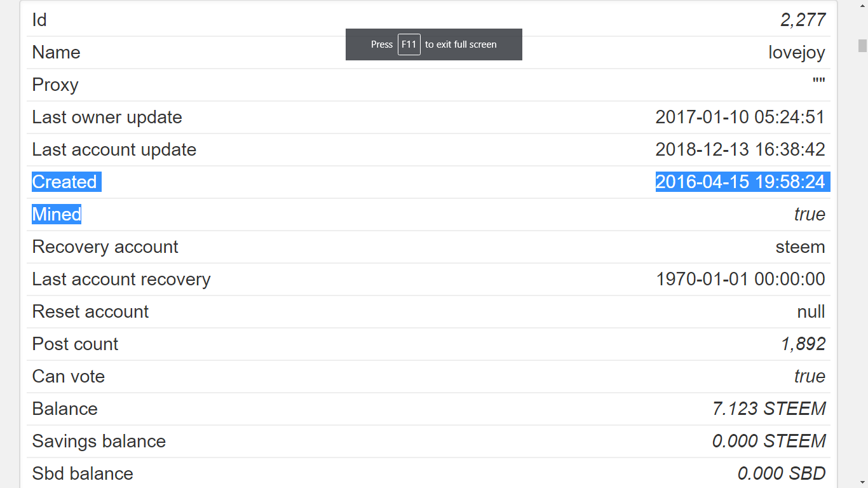Viewport: 868px width, 488px height.
Task: Click the Savings balance 0.000 STEEM
Action: coord(769,441)
